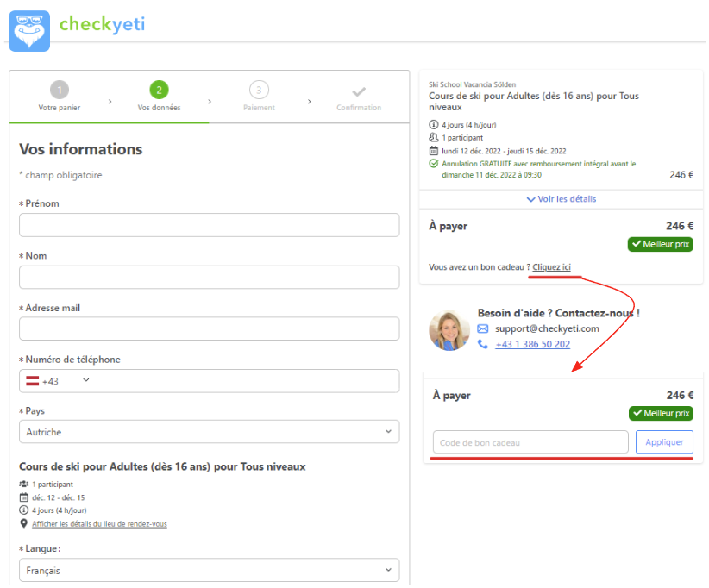
Task: Select step 2 Vos données
Action: coord(160,96)
